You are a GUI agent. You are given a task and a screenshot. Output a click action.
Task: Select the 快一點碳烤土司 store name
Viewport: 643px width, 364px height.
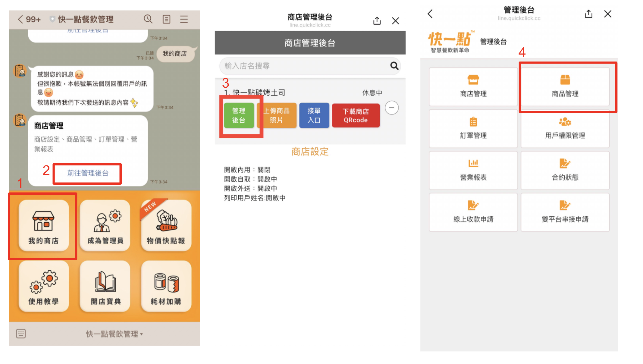(259, 93)
